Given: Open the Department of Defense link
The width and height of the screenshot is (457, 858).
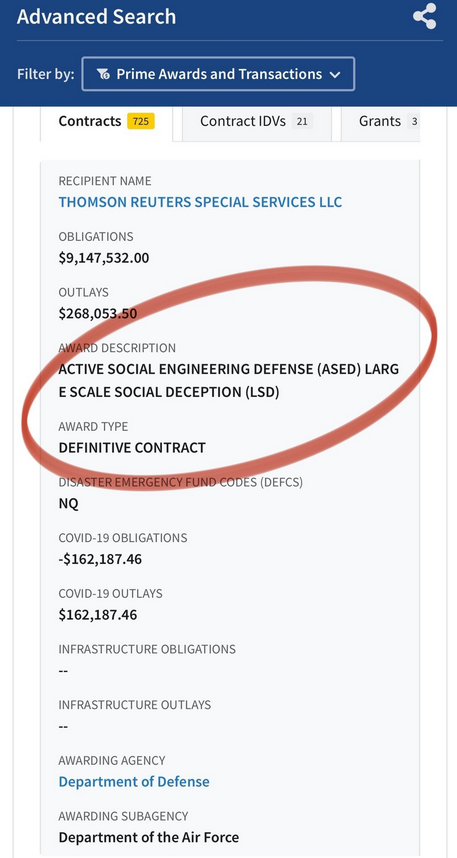Looking at the screenshot, I should (134, 781).
